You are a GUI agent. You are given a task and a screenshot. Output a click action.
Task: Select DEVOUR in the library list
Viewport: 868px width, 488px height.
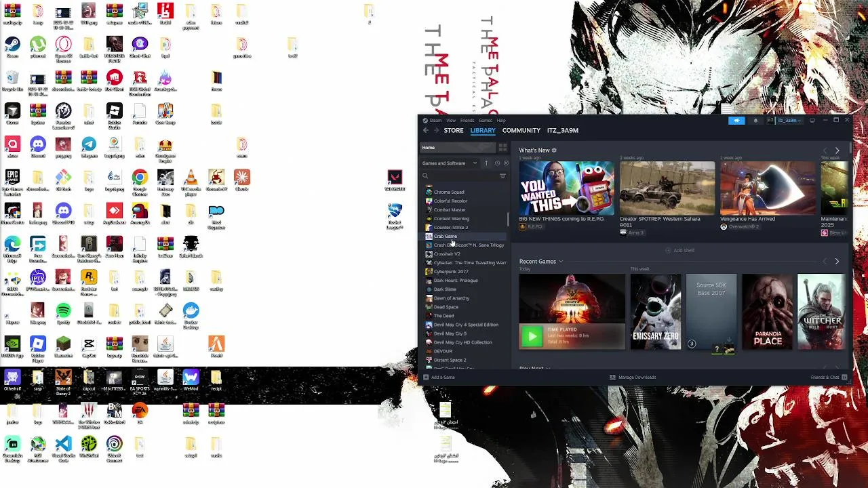pyautogui.click(x=465, y=351)
